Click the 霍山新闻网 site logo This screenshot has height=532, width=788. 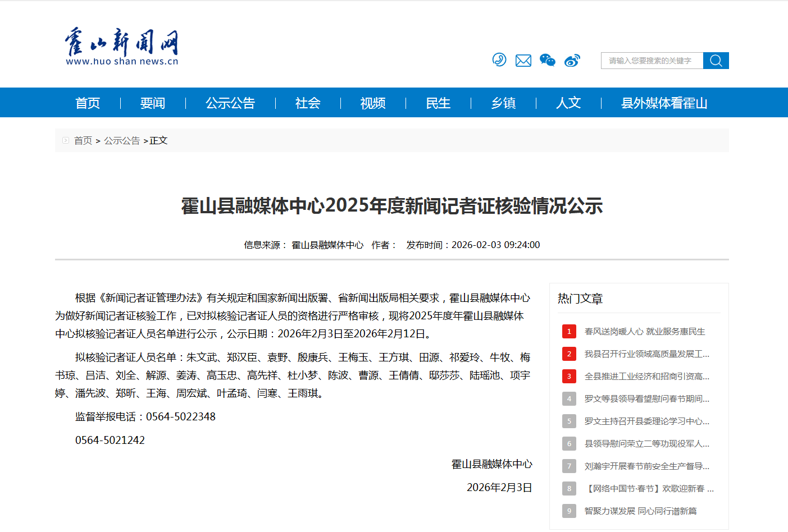[122, 46]
